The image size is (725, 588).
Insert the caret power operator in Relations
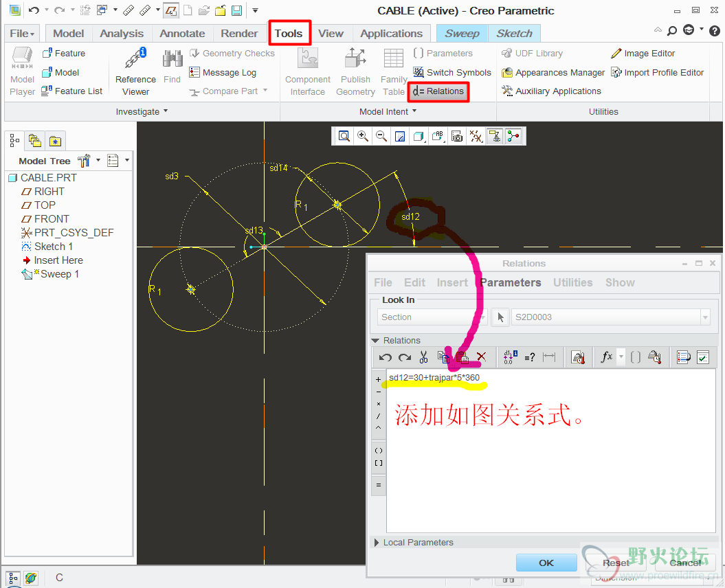pos(378,428)
